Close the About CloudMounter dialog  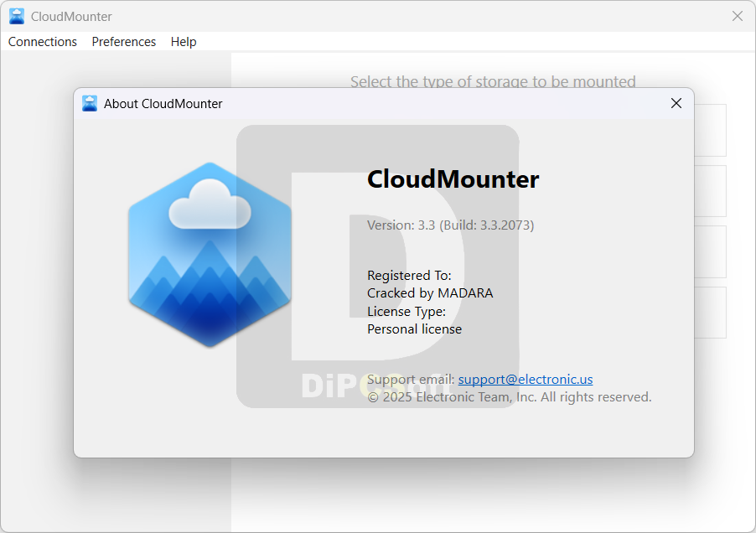tap(676, 103)
